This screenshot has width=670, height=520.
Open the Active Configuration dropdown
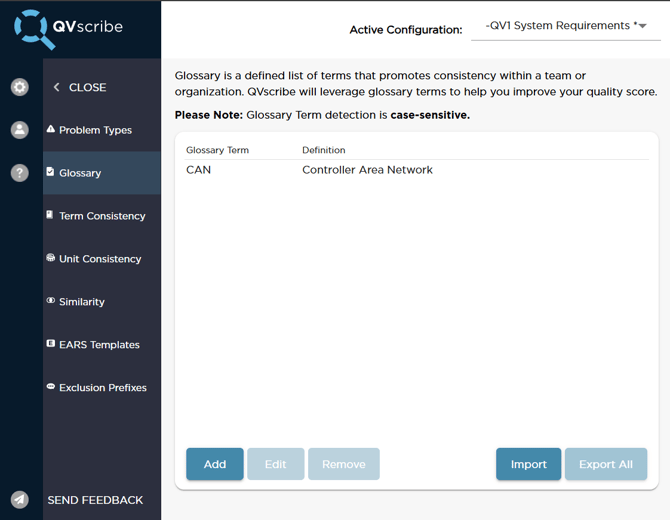(x=565, y=26)
